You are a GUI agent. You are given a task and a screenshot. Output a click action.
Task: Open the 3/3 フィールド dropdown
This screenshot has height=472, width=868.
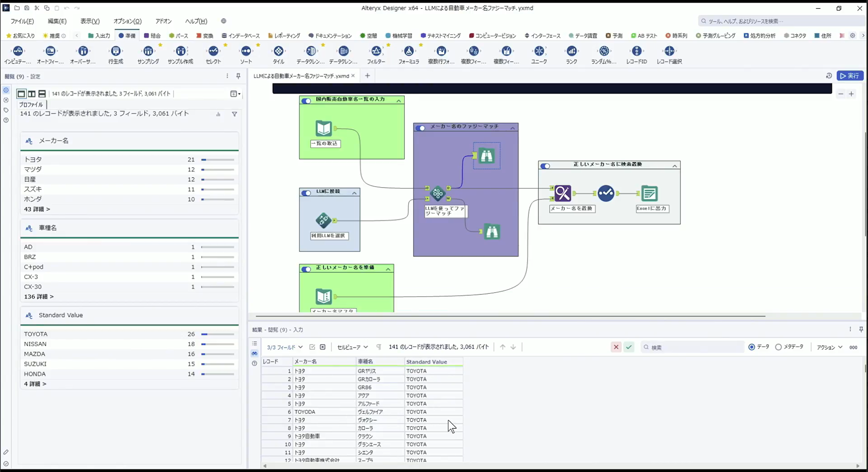[285, 347]
